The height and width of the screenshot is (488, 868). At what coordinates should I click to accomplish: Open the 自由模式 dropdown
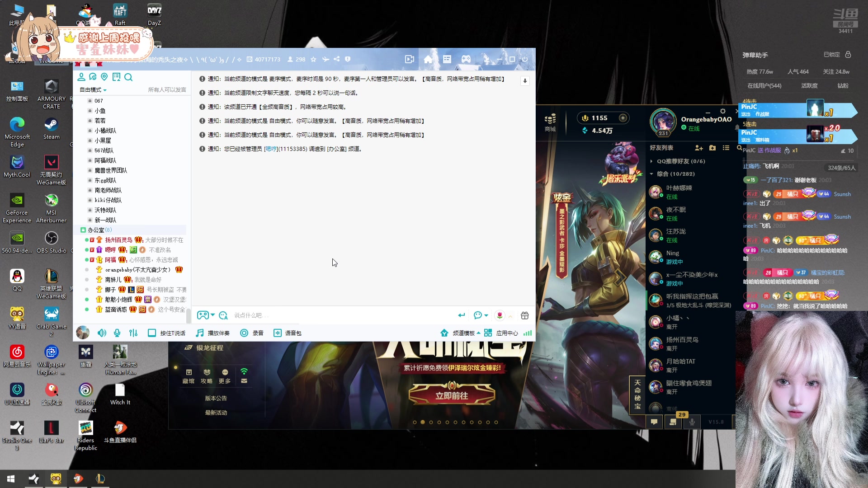click(x=93, y=90)
